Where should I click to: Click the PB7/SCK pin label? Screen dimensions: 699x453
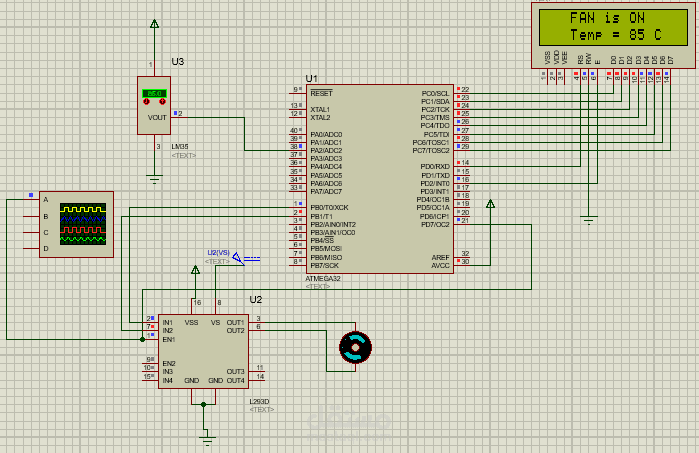tap(325, 266)
